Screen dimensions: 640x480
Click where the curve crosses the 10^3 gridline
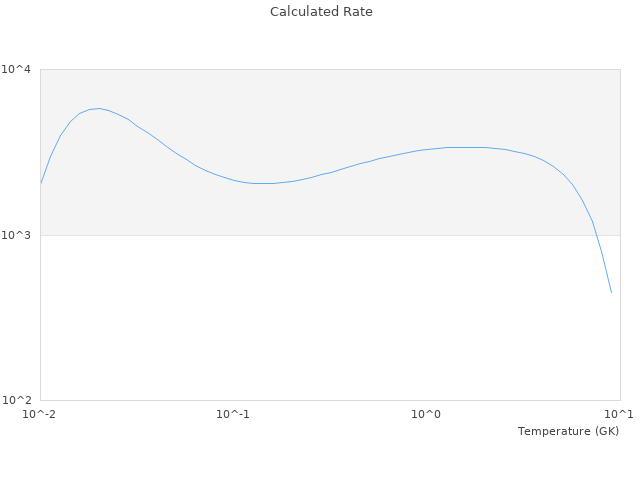(596, 235)
